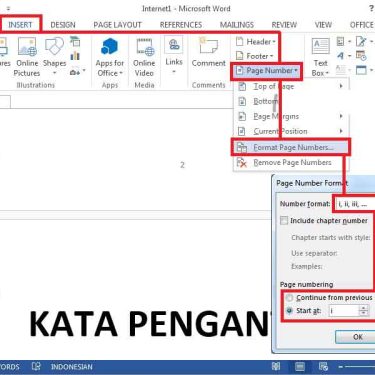Open the Page Number dropdown
The width and height of the screenshot is (375, 375).
pyautogui.click(x=267, y=71)
